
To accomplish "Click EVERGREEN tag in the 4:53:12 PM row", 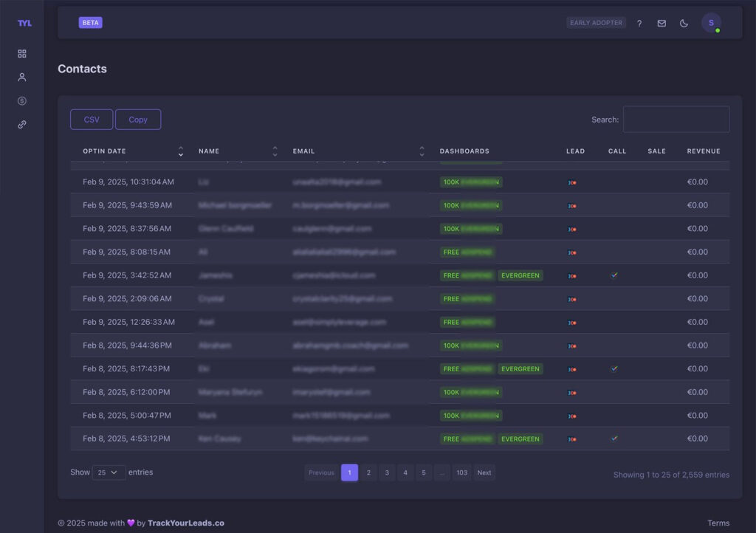I will click(x=520, y=439).
